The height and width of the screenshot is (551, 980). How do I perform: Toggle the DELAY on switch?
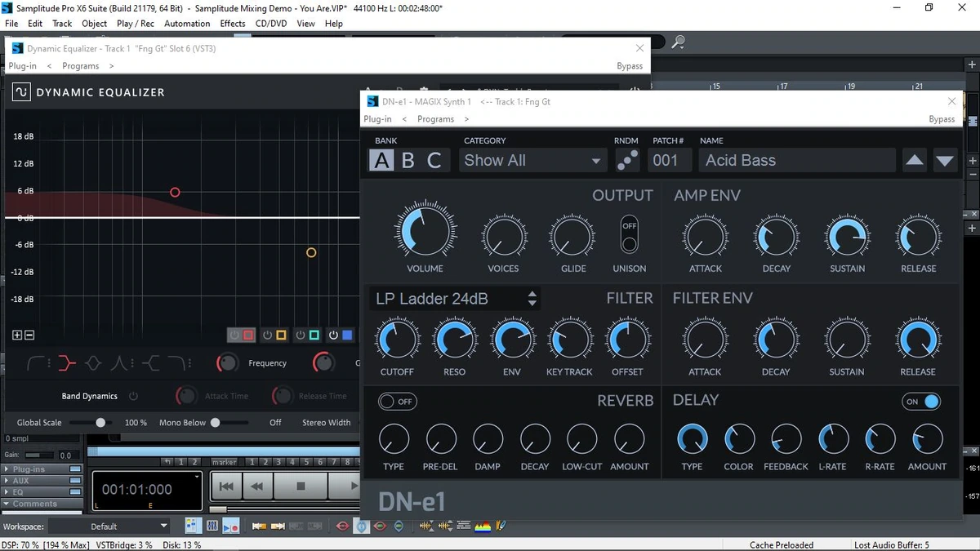point(921,402)
